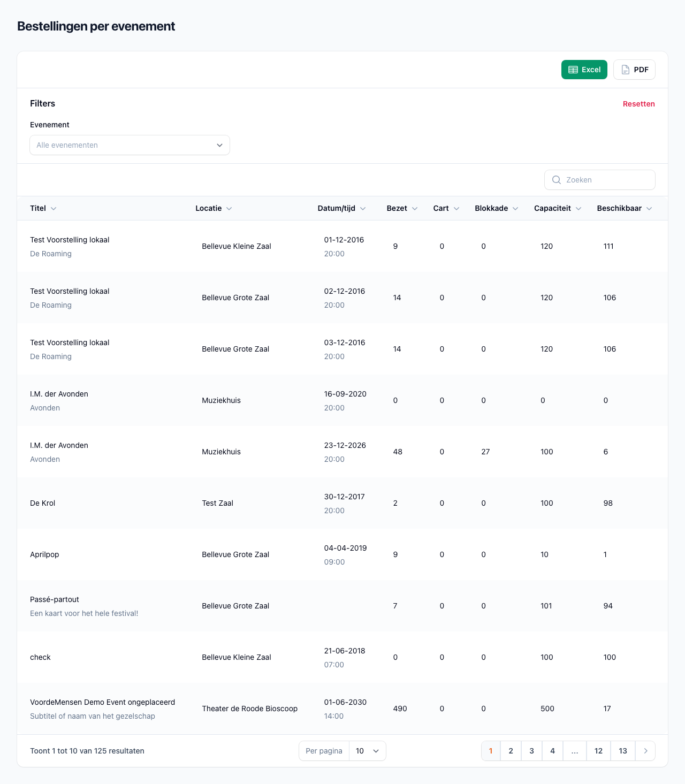
Task: Jump to page 13 of results
Action: click(x=623, y=751)
